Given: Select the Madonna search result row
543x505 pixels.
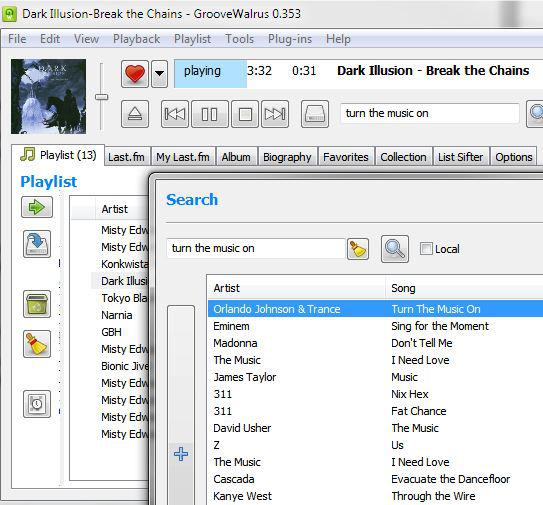Looking at the screenshot, I should tap(375, 343).
